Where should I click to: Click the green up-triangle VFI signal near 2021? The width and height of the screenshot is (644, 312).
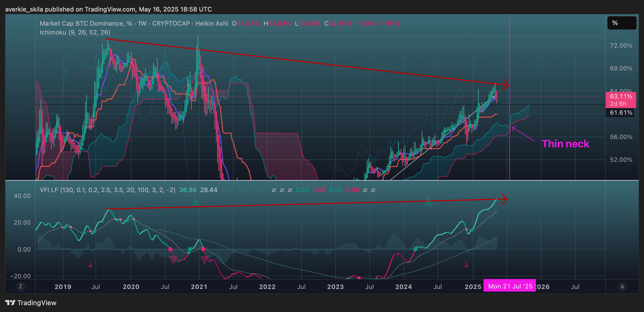tap(195, 202)
